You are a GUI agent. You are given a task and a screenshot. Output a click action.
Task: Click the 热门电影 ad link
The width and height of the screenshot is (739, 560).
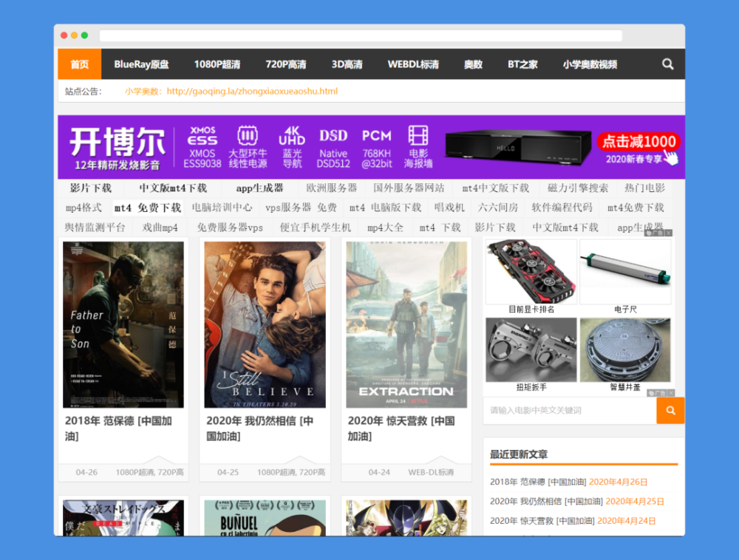644,188
